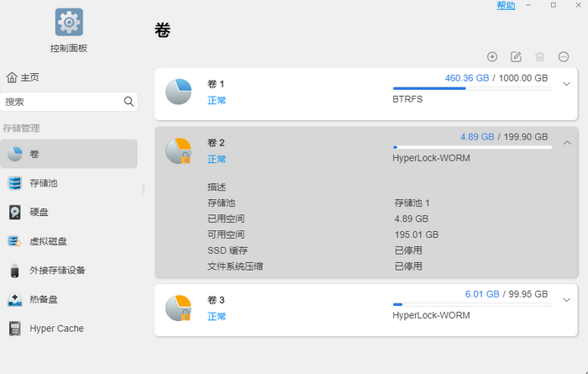This screenshot has height=374, width=588.
Task: Open 外接存储设备 in the sidebar
Action: (x=69, y=270)
